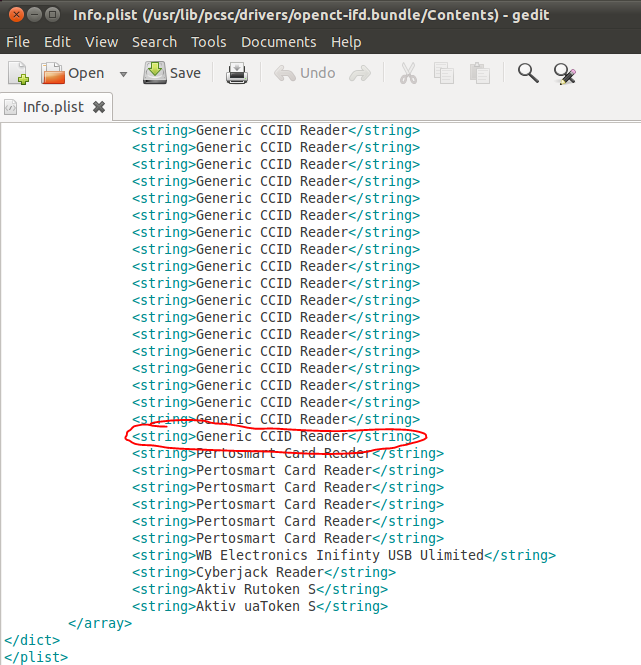Screen dimensions: 641x665
Task: Click the Paste clipboard icon
Action: point(480,73)
